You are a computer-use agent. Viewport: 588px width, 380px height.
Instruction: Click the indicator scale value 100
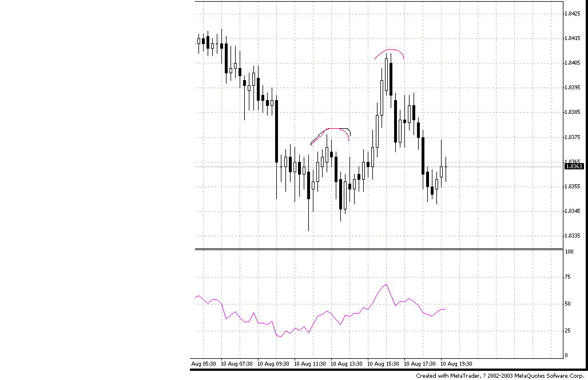pos(569,252)
